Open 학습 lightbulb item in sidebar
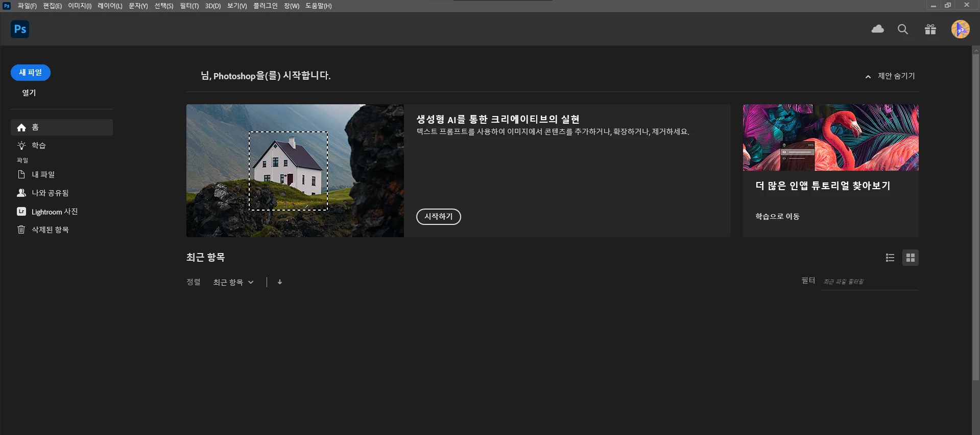The height and width of the screenshot is (435, 980). point(62,146)
